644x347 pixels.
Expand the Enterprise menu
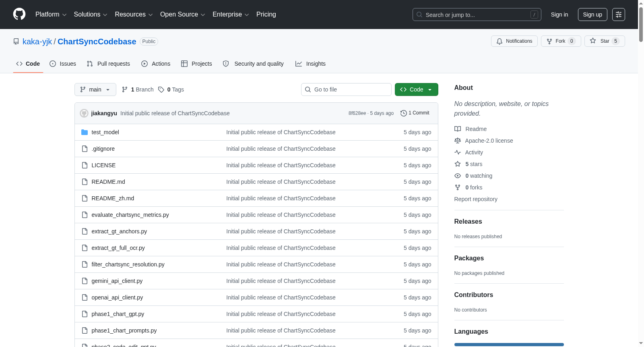tap(231, 15)
